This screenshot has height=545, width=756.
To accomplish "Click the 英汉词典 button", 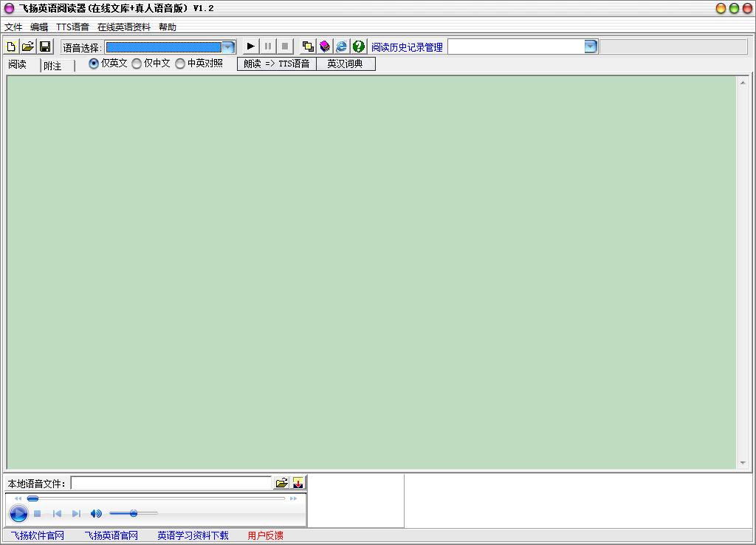I will (345, 64).
